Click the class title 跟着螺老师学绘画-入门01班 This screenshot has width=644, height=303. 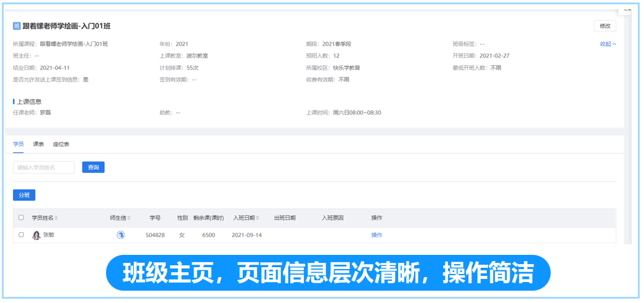coord(67,27)
